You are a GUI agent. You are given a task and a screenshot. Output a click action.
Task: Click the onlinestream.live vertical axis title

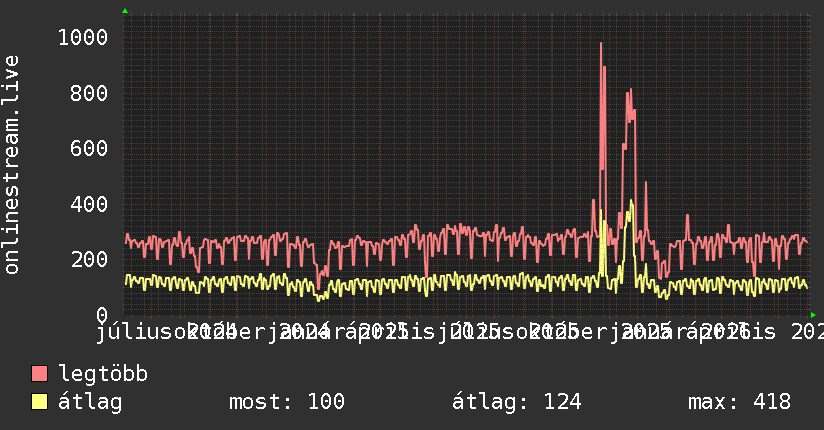11,165
